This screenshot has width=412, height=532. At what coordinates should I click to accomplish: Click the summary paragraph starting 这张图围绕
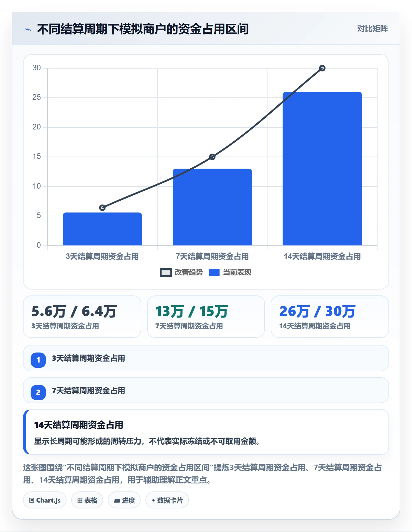(x=202, y=474)
